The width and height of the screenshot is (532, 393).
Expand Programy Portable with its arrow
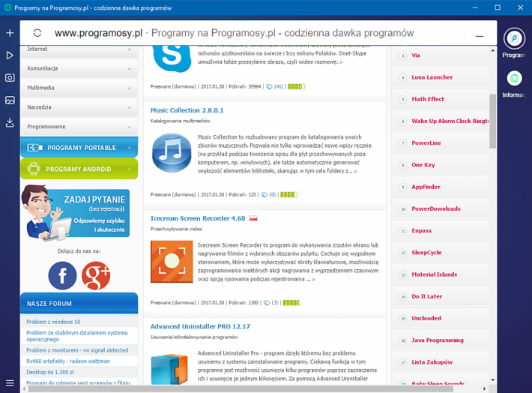tap(130, 148)
